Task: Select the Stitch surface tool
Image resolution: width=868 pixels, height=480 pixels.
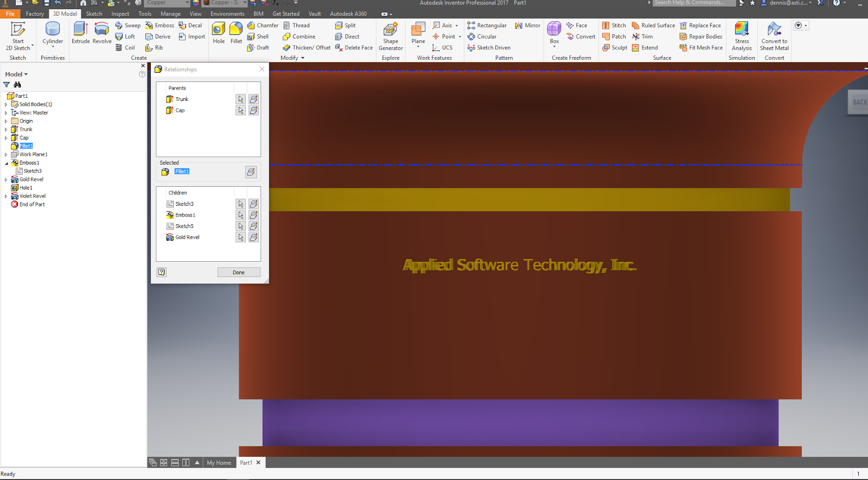Action: click(614, 26)
